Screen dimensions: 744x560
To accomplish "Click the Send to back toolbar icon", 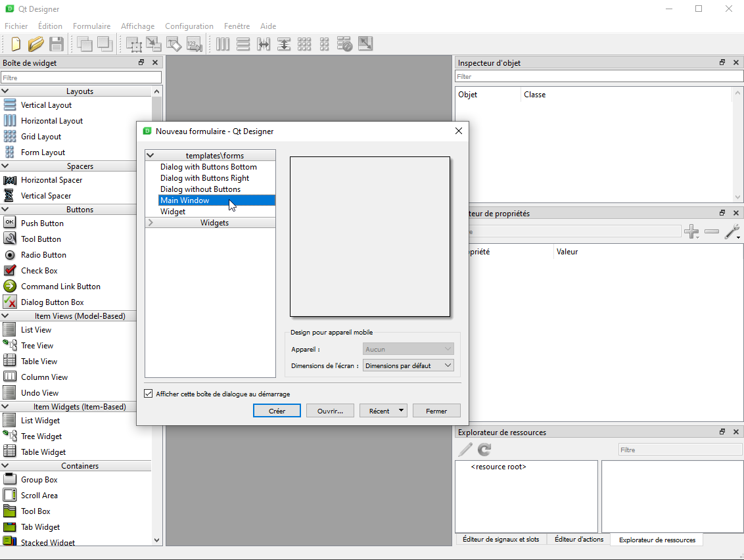I will pyautogui.click(x=85, y=44).
